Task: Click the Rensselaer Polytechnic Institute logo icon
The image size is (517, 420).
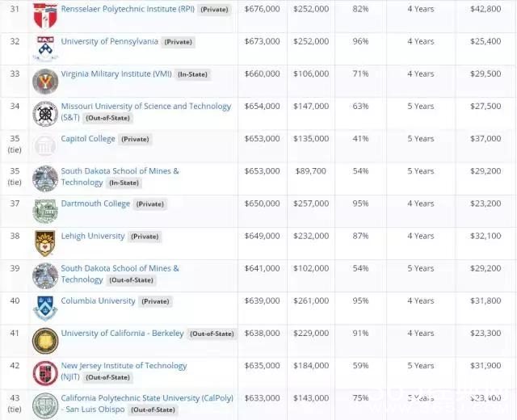Action: pos(45,16)
